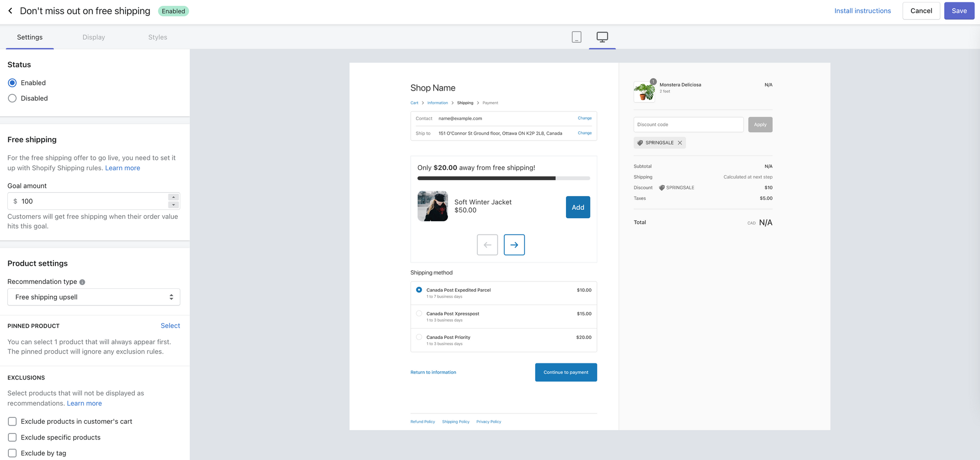This screenshot has width=980, height=460.
Task: Click the SPRINGSALE discount tag icon
Action: tap(640, 143)
